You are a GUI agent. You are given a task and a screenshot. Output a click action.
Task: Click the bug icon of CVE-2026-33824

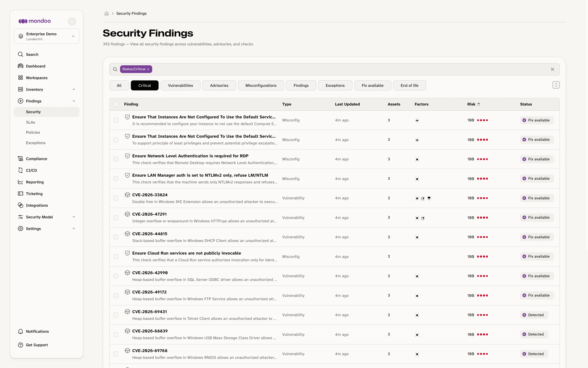pos(127,195)
